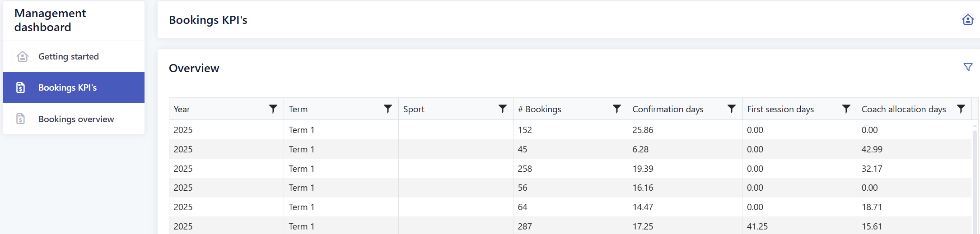Image resolution: width=980 pixels, height=234 pixels.
Task: Filter the # Bookings column
Action: [617, 109]
